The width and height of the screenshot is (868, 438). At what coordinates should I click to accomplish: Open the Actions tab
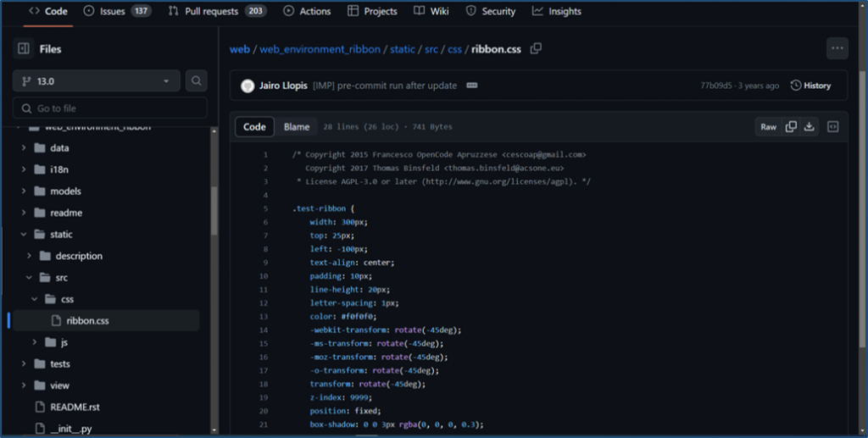point(307,11)
